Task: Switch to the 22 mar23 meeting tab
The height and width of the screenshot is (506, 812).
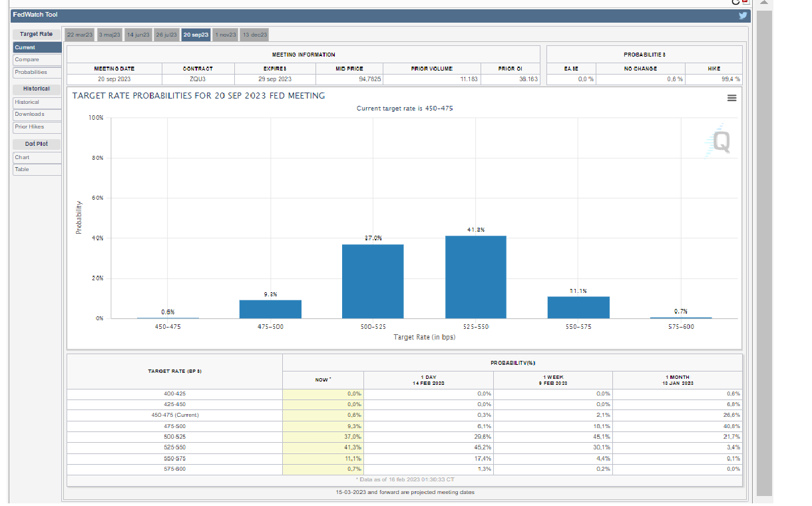Action: (x=80, y=35)
